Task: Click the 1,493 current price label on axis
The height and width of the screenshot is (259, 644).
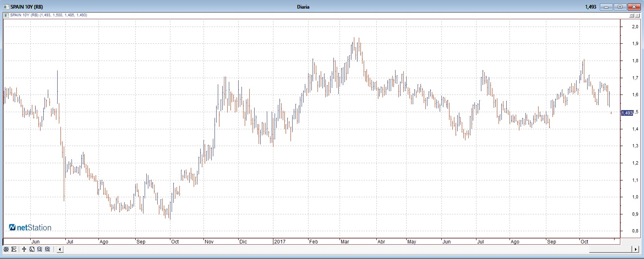Action: pyautogui.click(x=626, y=113)
